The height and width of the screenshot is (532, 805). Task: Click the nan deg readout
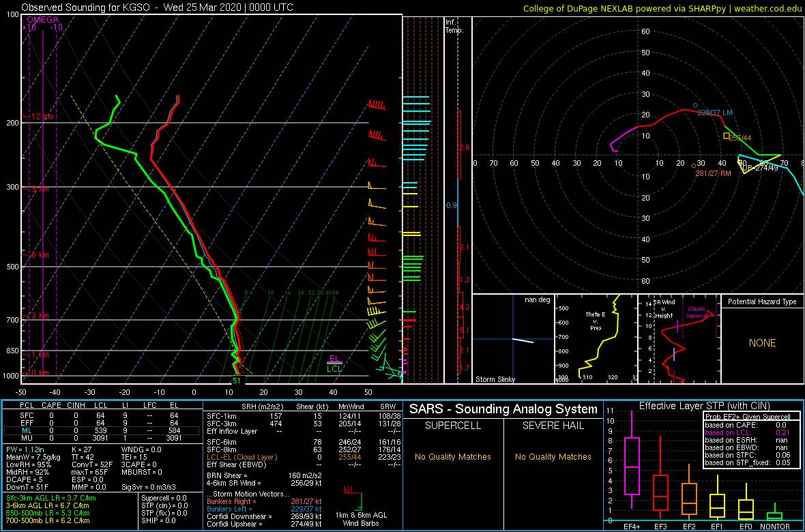tap(538, 299)
